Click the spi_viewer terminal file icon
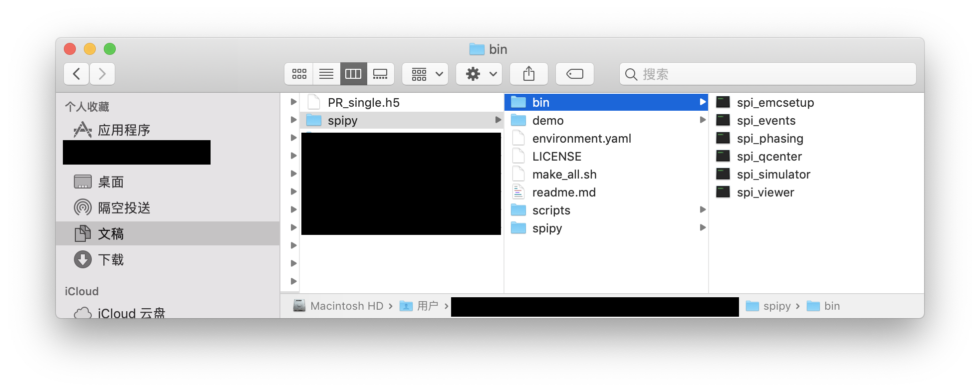 coord(723,192)
